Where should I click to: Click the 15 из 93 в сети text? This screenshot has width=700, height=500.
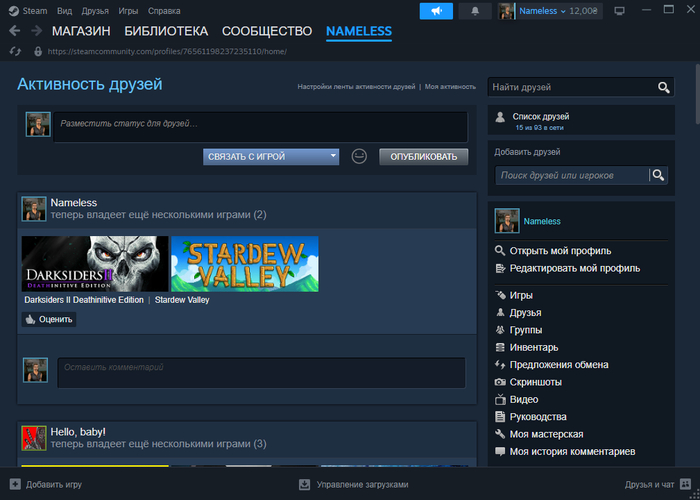point(539,128)
